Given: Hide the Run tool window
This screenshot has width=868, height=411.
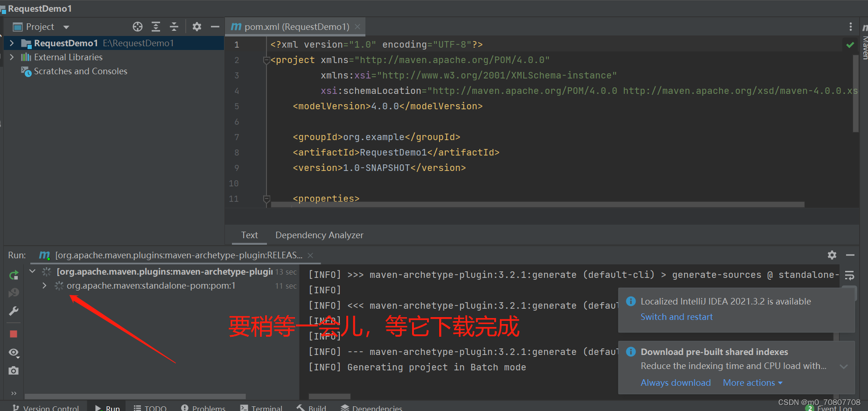Looking at the screenshot, I should coord(850,255).
